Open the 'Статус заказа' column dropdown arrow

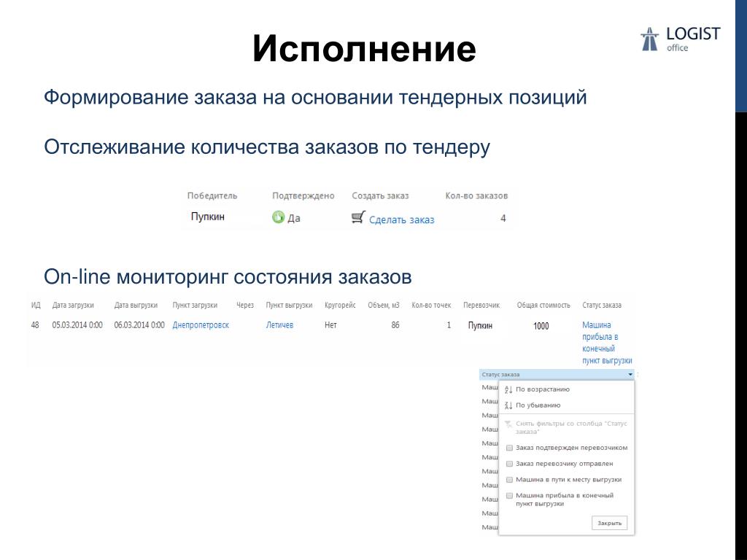coord(630,375)
